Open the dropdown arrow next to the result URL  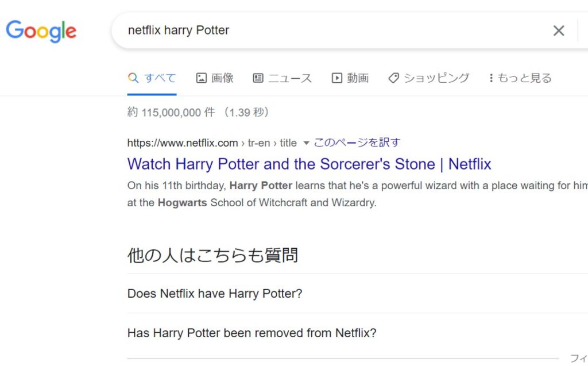[307, 143]
